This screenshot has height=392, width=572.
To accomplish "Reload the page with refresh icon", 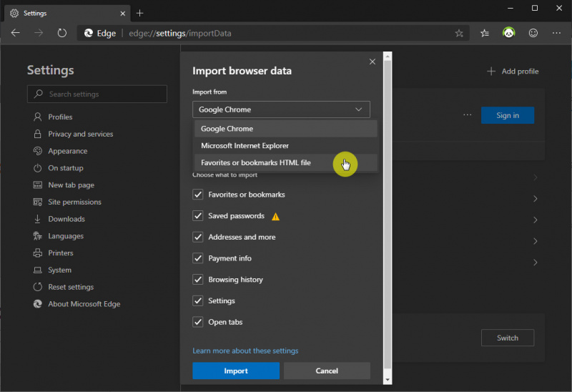I will coord(62,33).
